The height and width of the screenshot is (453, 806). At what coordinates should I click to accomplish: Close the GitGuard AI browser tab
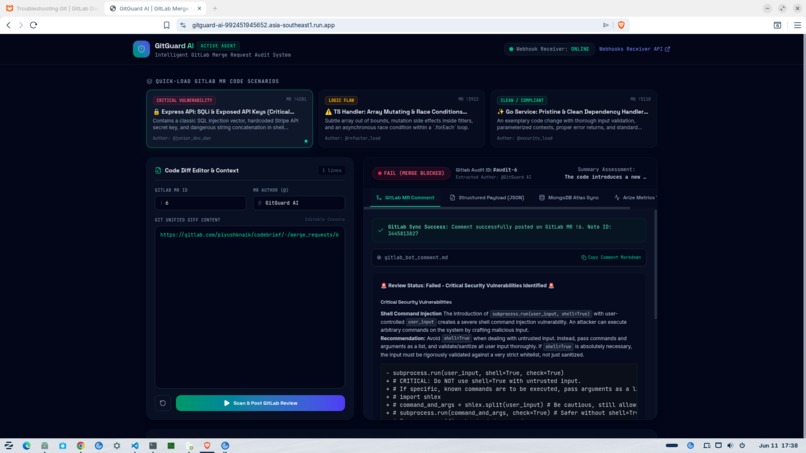click(x=199, y=8)
